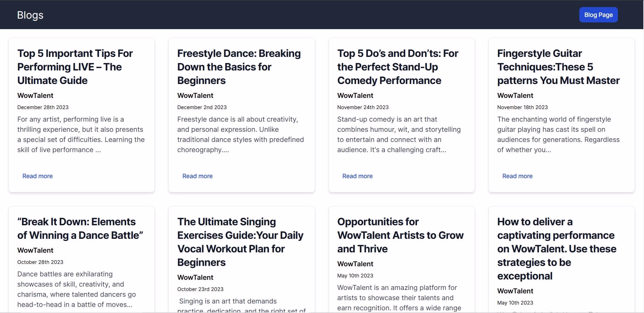This screenshot has width=644, height=313.
Task: Select 'Opportunities for WowTalent Artists' heading
Action: point(400,235)
